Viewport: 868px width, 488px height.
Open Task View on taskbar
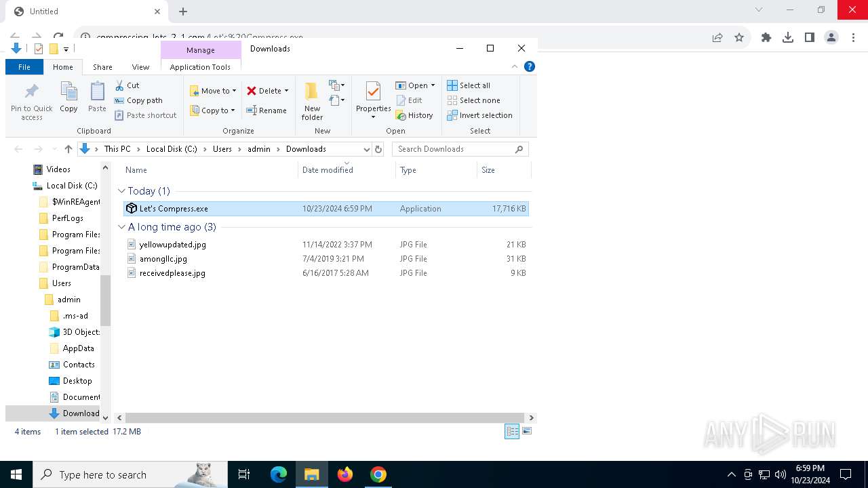[244, 474]
